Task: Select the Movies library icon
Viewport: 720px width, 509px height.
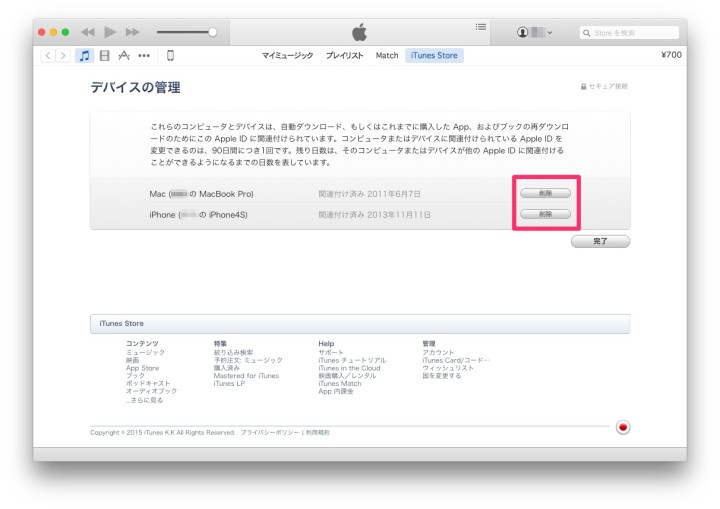Action: (x=105, y=56)
